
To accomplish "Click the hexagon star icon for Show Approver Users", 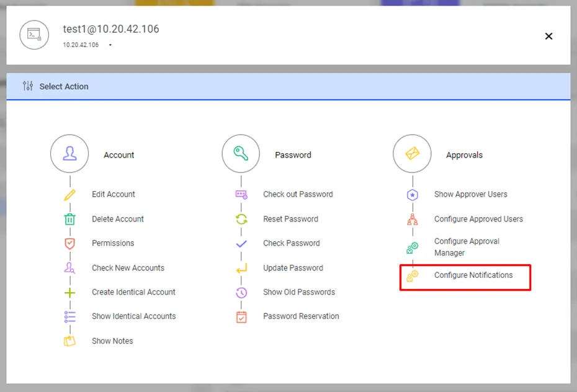I will click(x=413, y=195).
